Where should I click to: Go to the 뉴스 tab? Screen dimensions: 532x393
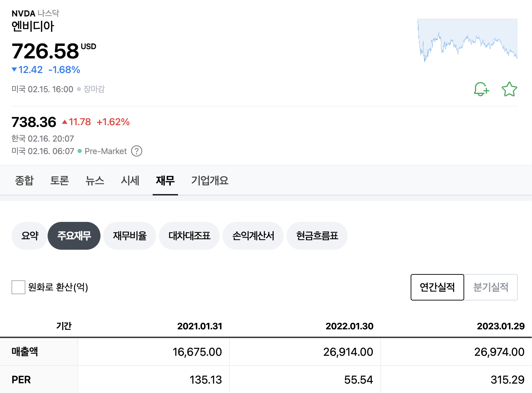(95, 181)
